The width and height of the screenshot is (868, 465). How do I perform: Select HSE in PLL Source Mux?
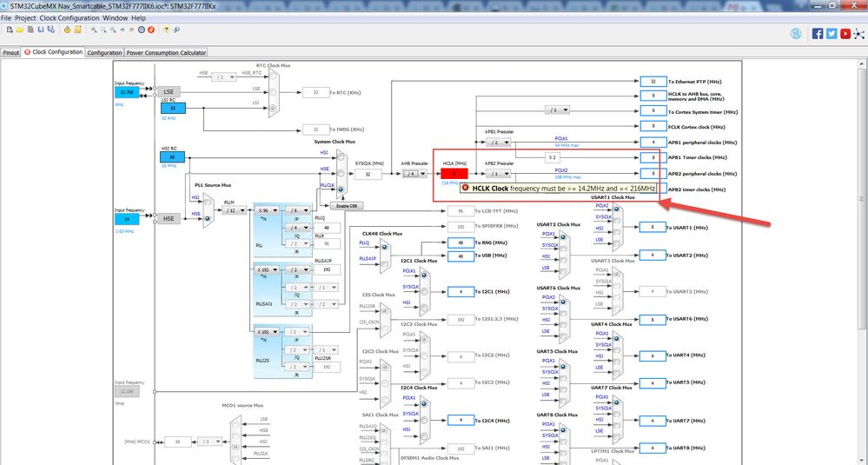tap(208, 218)
